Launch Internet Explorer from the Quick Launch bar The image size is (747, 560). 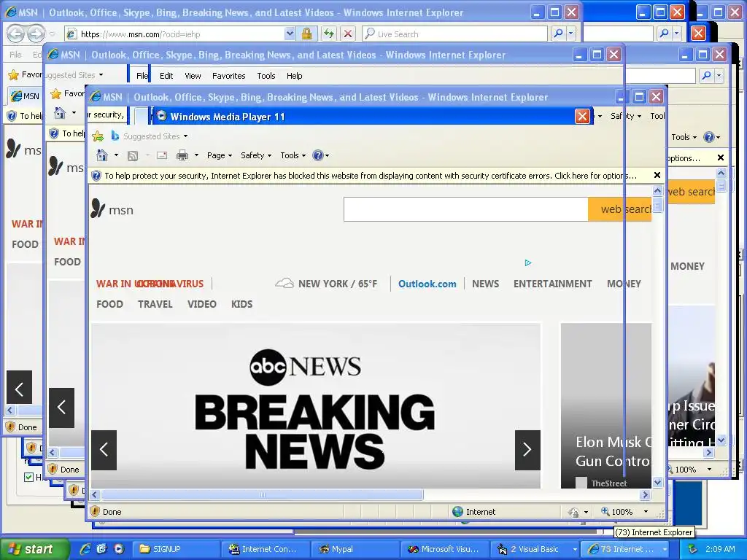tap(86, 548)
